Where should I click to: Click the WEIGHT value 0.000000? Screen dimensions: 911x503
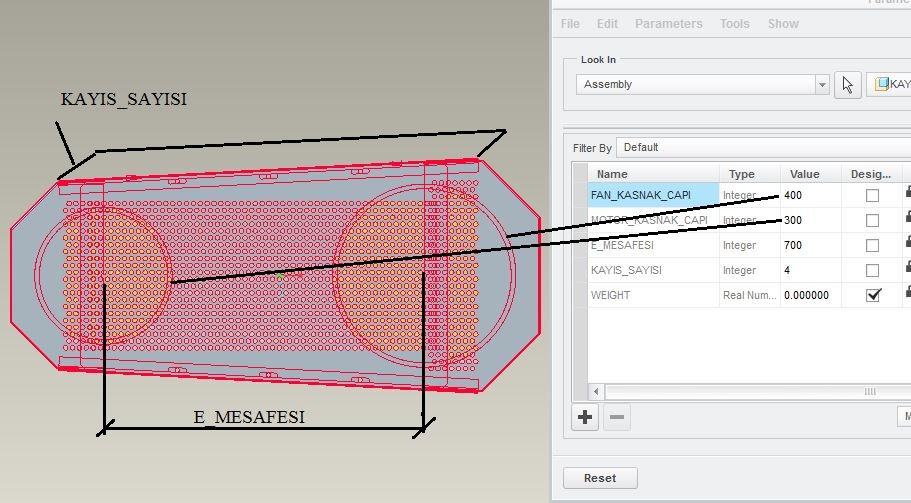click(811, 295)
